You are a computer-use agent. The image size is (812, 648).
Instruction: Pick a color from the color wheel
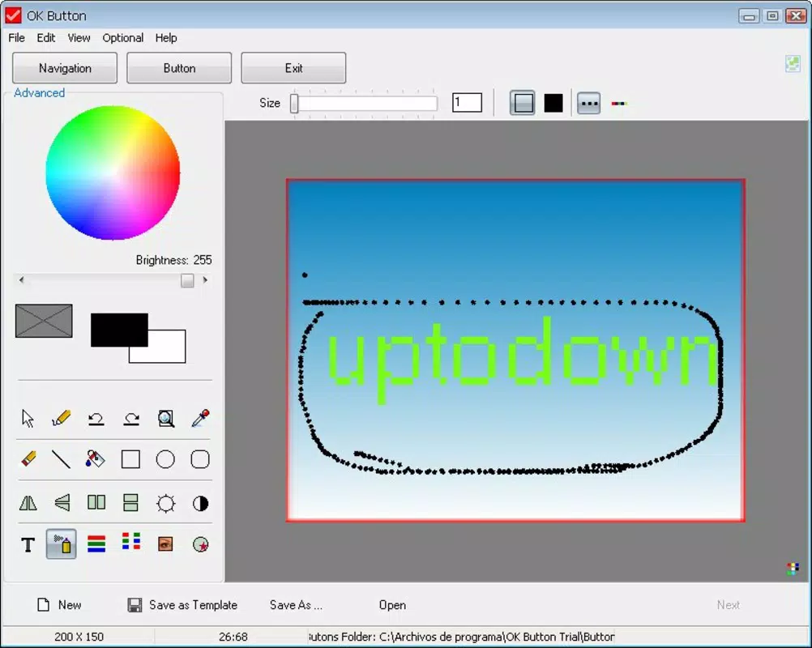coord(113,173)
